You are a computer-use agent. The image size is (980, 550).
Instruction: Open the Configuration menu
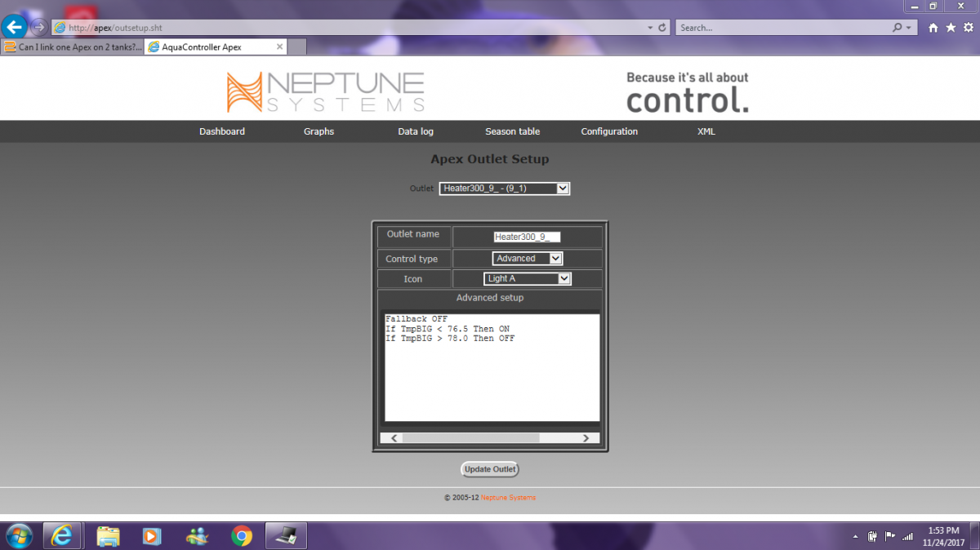609,131
